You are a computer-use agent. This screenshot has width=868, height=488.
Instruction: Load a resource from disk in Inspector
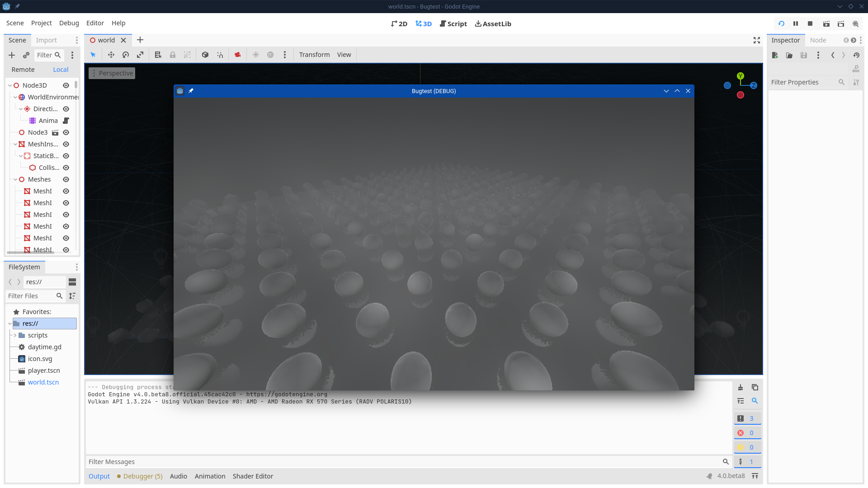click(789, 55)
